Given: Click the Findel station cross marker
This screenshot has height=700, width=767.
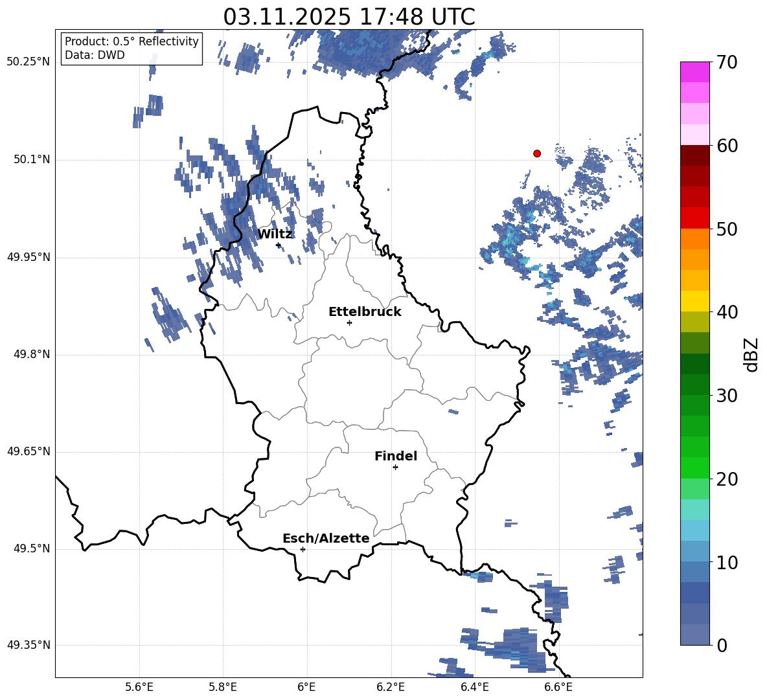Looking at the screenshot, I should coord(395,468).
